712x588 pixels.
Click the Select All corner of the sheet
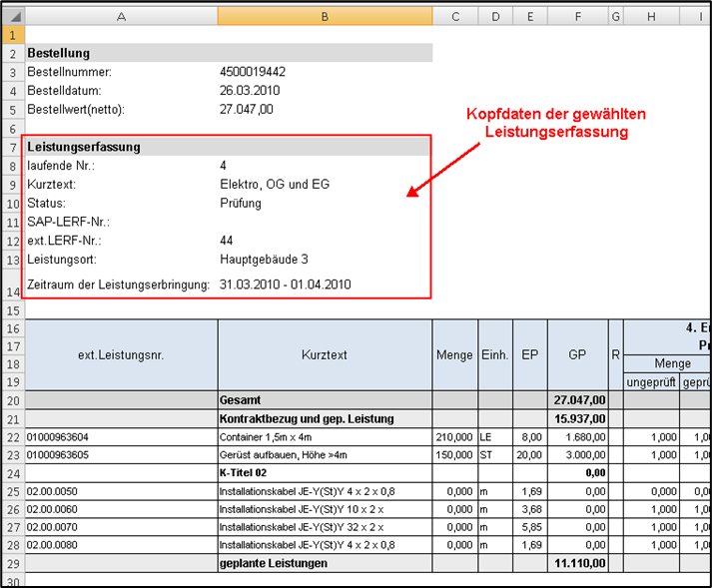[12, 18]
